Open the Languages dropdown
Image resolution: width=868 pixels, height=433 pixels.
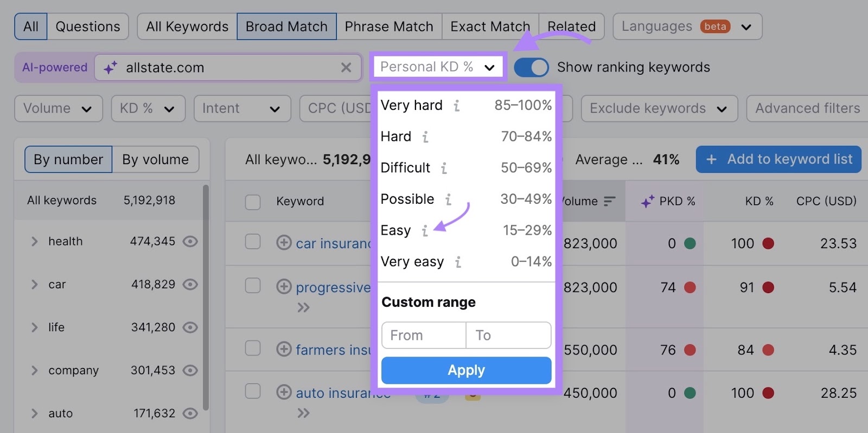[x=687, y=26]
